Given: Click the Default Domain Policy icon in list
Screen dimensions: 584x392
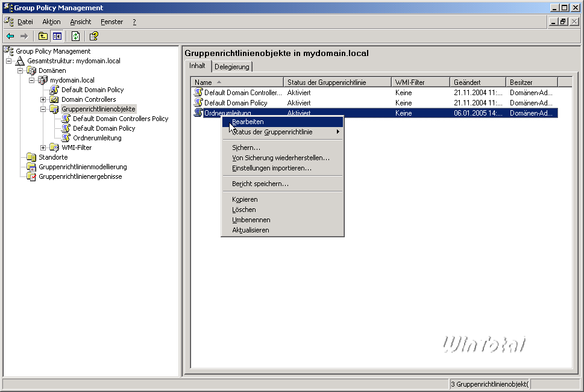Looking at the screenshot, I should 198,103.
